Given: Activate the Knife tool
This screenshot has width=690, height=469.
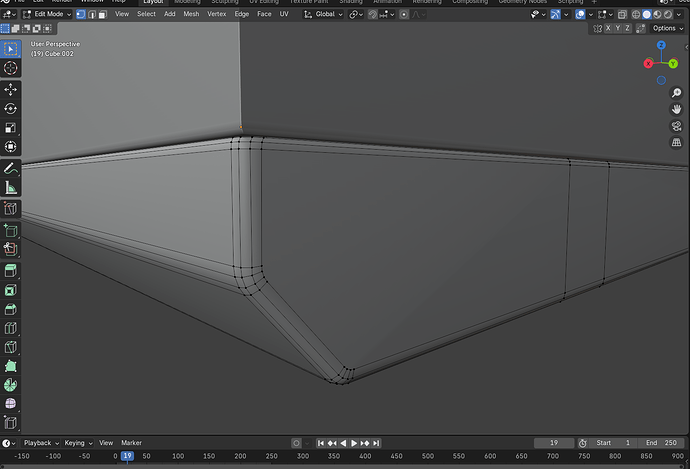Looking at the screenshot, I should pos(11,347).
